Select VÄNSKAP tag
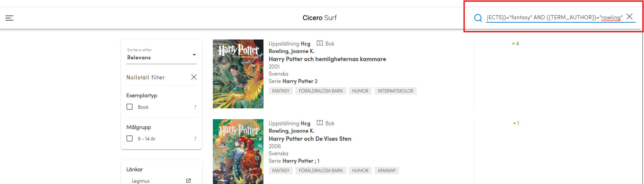Viewport: 644px width, 184px height. click(387, 170)
